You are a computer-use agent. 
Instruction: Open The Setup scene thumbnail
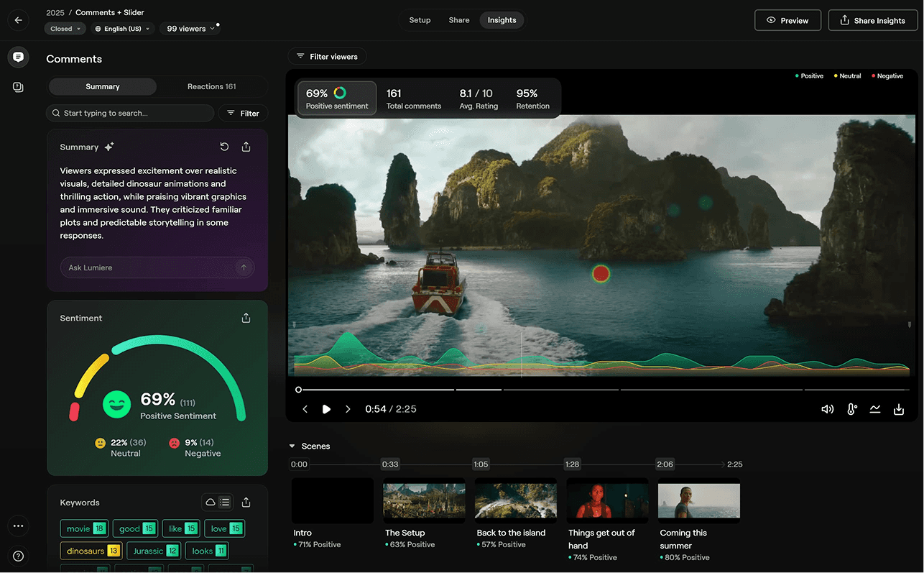(424, 500)
